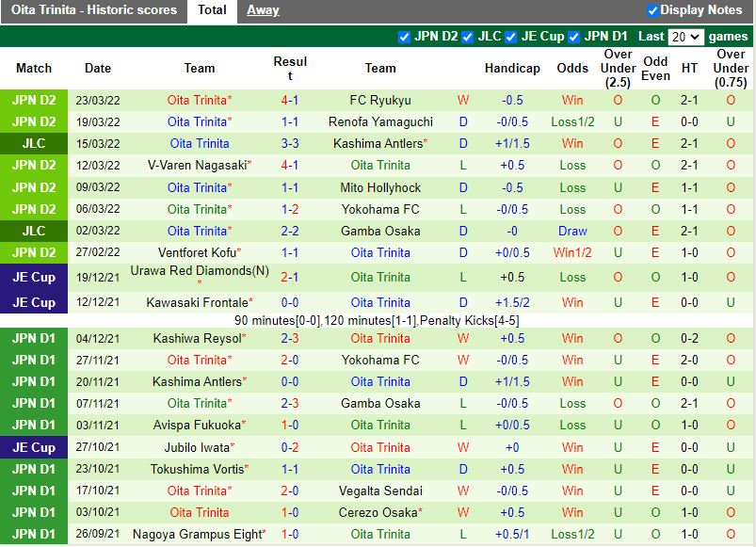Open Gamba Osaka link on 02/03/22 row

(x=380, y=231)
